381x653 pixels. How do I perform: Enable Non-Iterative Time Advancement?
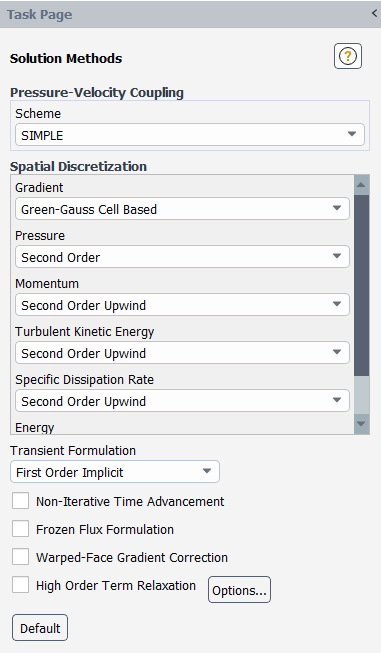point(20,501)
